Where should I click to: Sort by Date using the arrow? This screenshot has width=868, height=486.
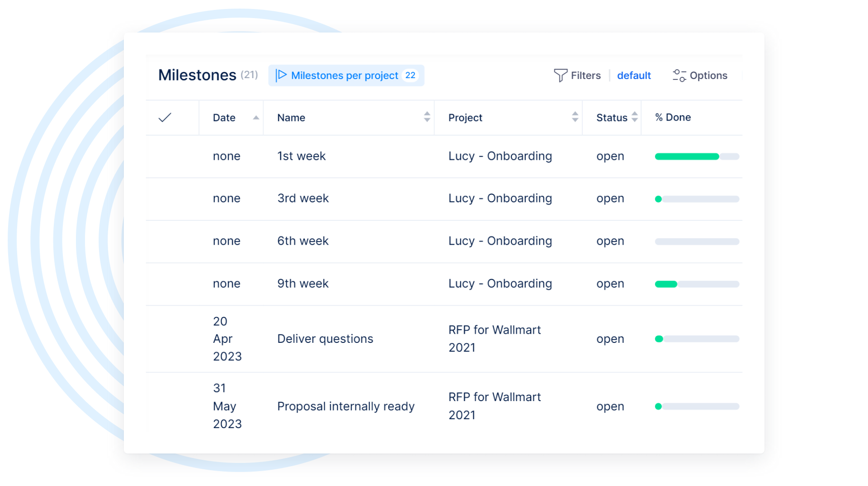pos(256,117)
